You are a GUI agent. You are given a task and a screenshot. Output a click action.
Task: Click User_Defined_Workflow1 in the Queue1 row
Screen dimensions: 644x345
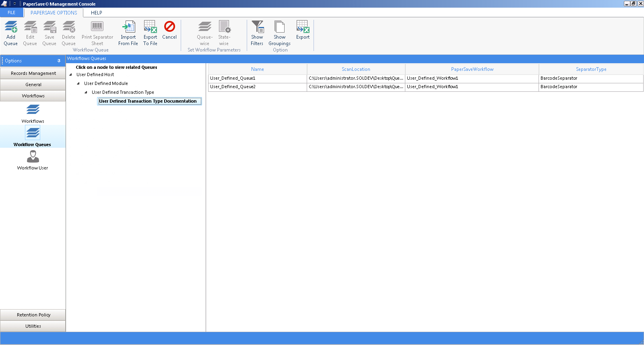(x=472, y=79)
